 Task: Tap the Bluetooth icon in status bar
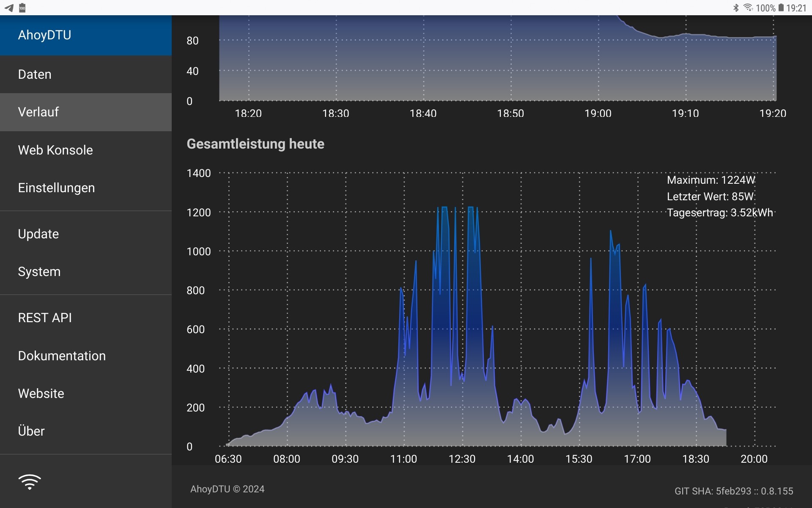(736, 8)
